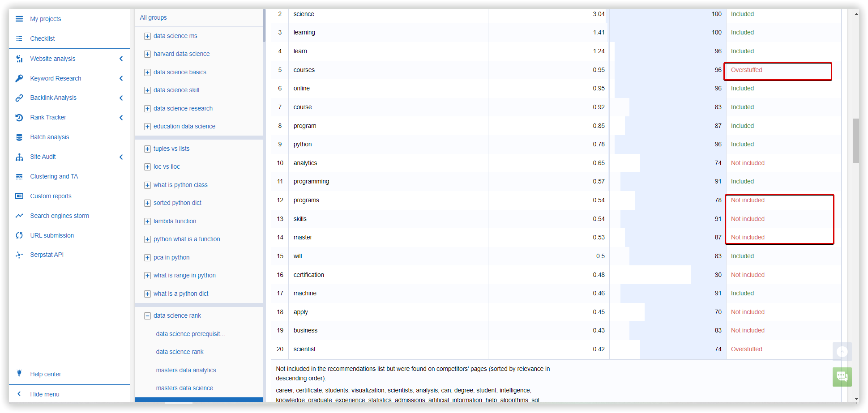Open Checklist via its list icon
The width and height of the screenshot is (868, 413).
coord(19,38)
